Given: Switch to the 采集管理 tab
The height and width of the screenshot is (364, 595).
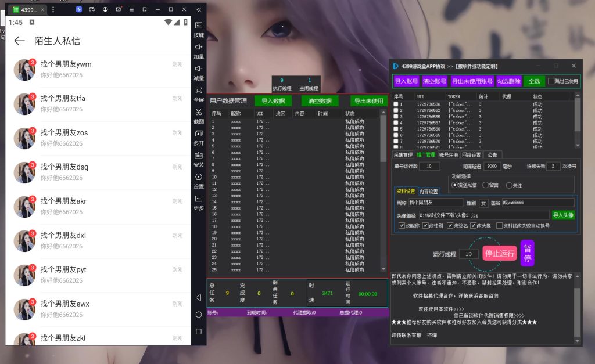Looking at the screenshot, I should click(x=403, y=154).
